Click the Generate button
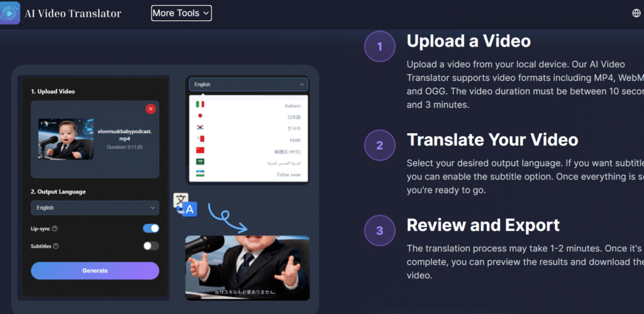This screenshot has height=314, width=644. (x=95, y=271)
